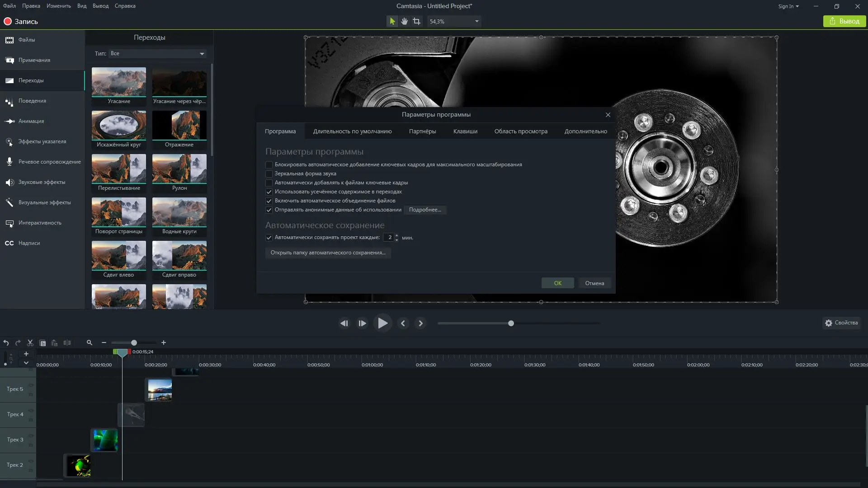The image size is (868, 488).
Task: Uncheck 'Отправлять анонимные данные об использовании'
Action: (x=269, y=210)
